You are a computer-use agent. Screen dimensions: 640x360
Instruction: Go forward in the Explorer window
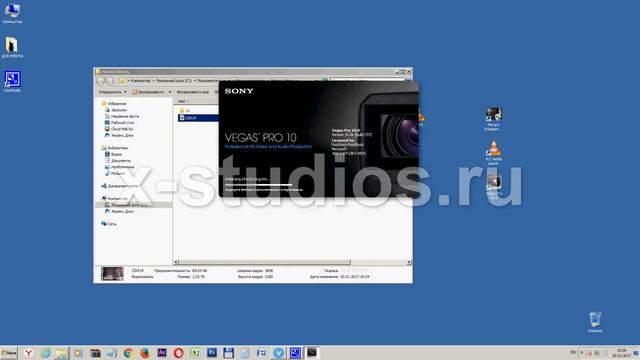[110, 81]
